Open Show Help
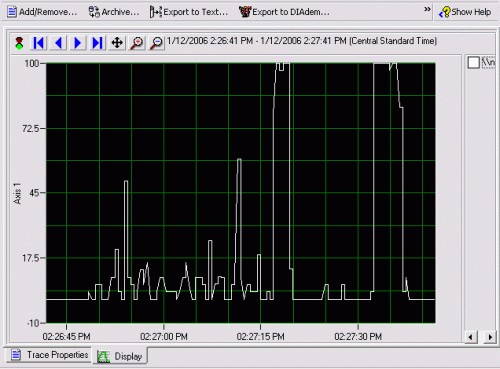 [x=465, y=12]
